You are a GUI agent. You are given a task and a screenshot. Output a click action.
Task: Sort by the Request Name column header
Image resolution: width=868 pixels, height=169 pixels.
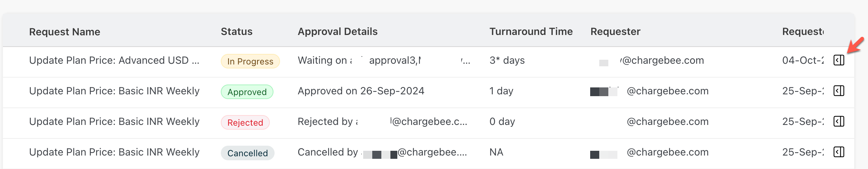[x=65, y=32]
